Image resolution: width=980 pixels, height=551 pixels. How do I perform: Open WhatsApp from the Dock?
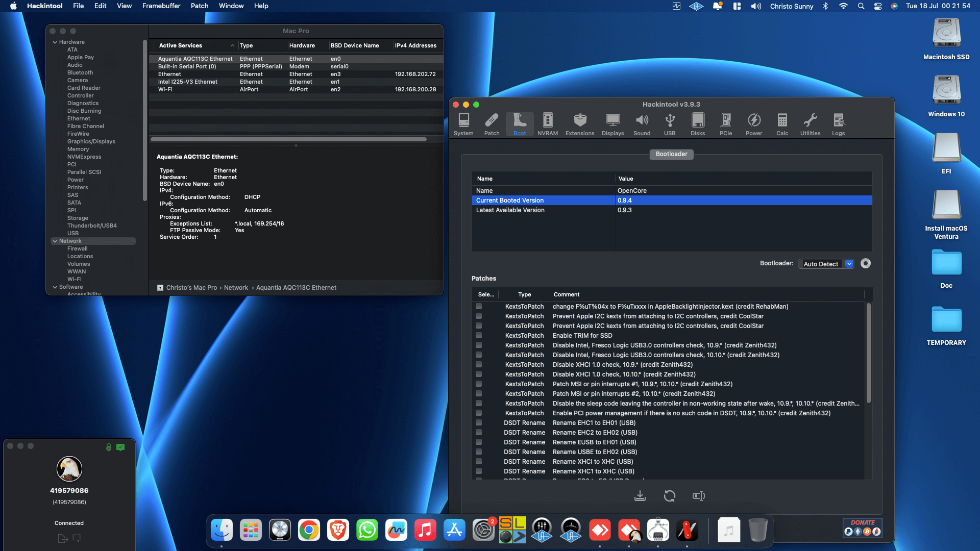367,531
